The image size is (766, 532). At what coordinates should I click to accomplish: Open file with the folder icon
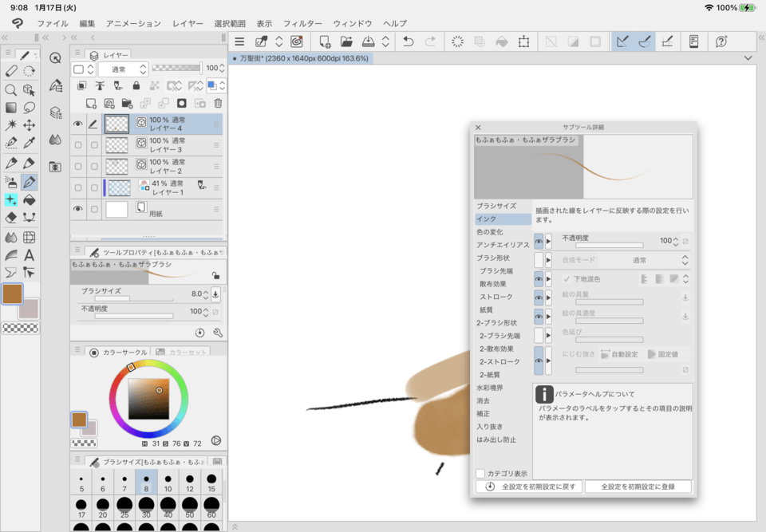tap(346, 41)
